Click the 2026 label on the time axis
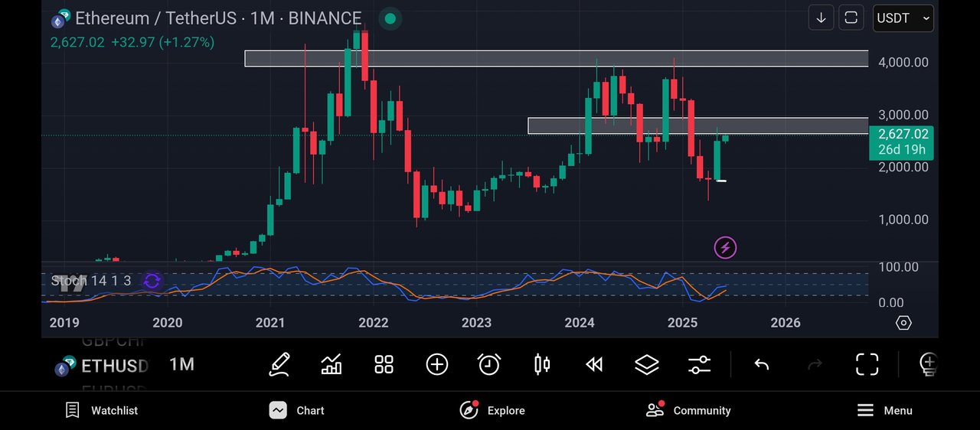 786,323
